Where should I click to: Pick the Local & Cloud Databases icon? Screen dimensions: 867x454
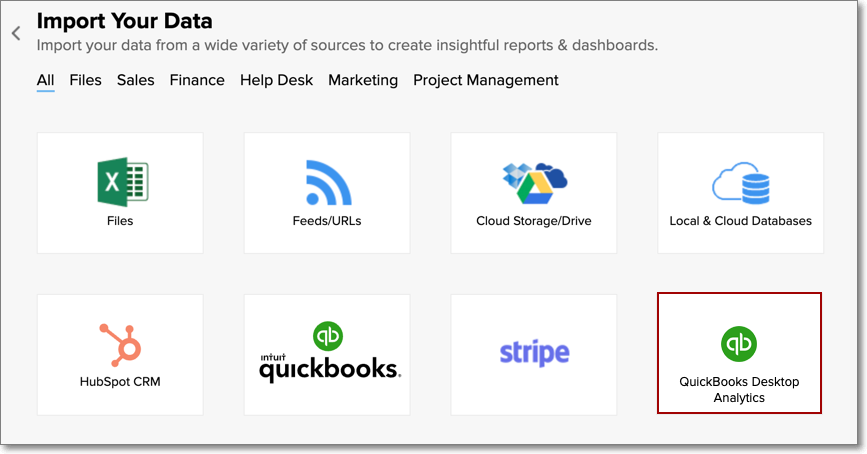pyautogui.click(x=740, y=183)
